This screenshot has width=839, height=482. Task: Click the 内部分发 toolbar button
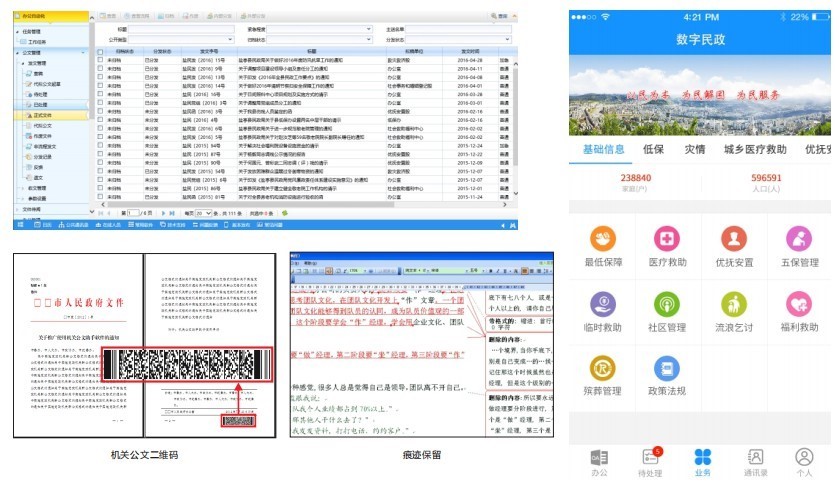point(219,16)
